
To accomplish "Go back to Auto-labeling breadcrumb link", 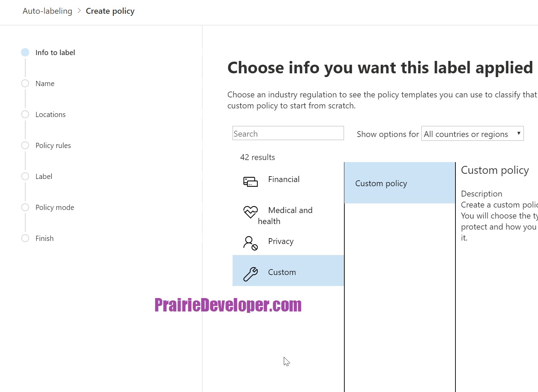I will [x=47, y=11].
